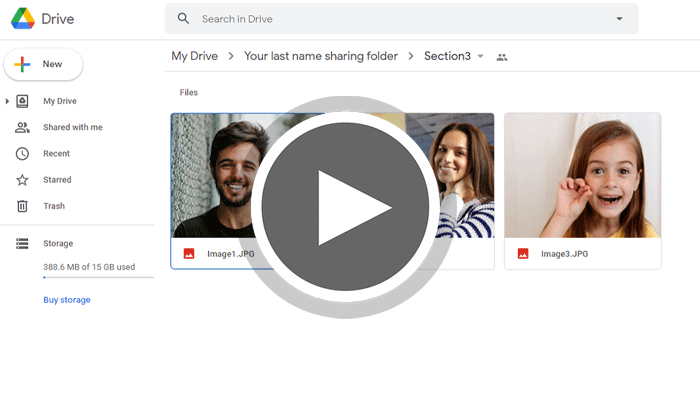Focus the Search in Drive field
Image resolution: width=700 pixels, height=394 pixels.
pyautogui.click(x=401, y=19)
